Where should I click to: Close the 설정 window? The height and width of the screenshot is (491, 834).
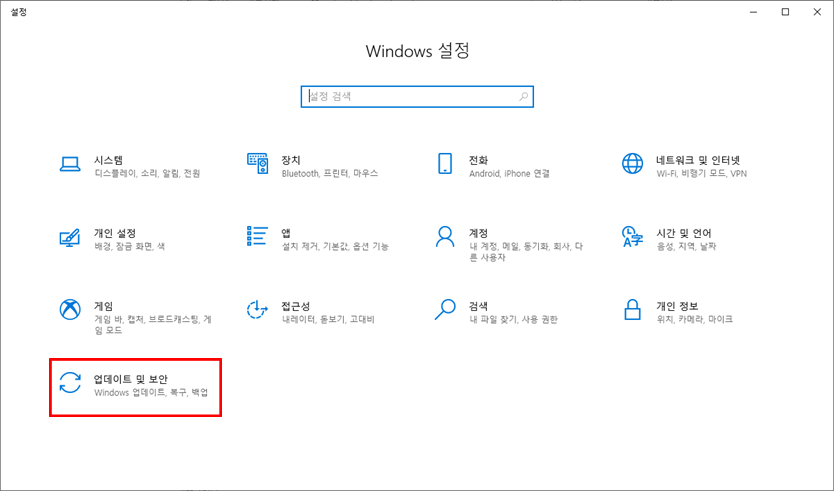click(817, 12)
